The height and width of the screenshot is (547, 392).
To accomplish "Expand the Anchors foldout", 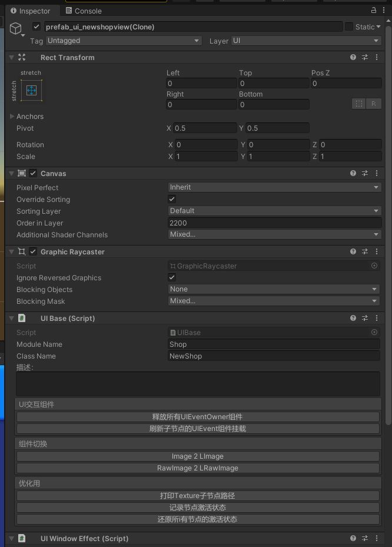I will 12,116.
